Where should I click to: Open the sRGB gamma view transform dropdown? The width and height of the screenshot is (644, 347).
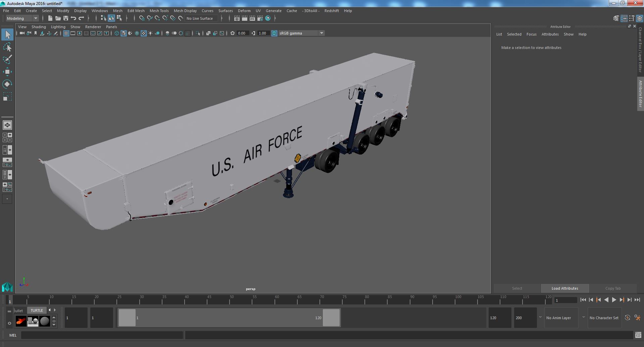coord(301,33)
